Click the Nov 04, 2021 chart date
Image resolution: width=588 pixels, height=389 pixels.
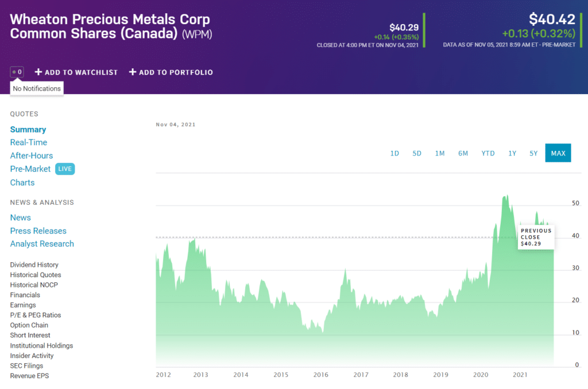tap(176, 125)
